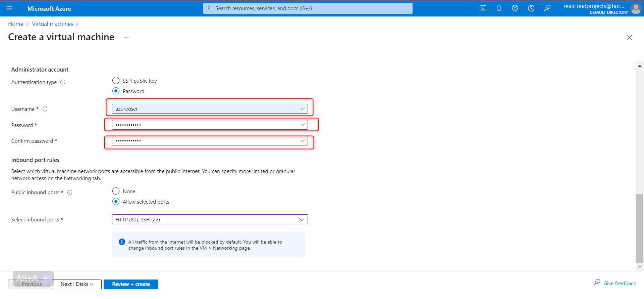Click info icon next to Username
The width and height of the screenshot is (644, 299).
[x=45, y=109]
